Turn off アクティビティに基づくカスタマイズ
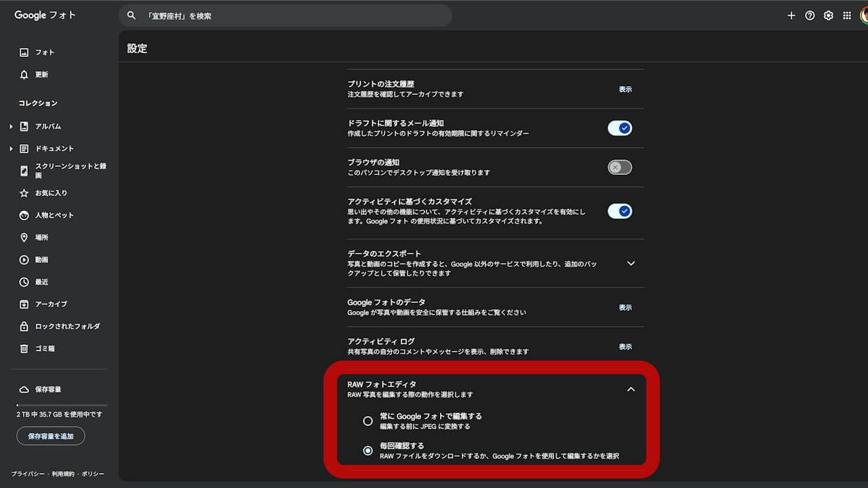The width and height of the screenshot is (868, 488). click(619, 211)
